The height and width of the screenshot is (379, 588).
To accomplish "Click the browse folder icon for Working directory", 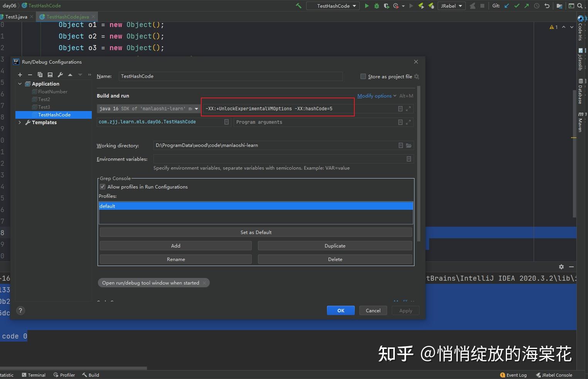I will pos(409,145).
